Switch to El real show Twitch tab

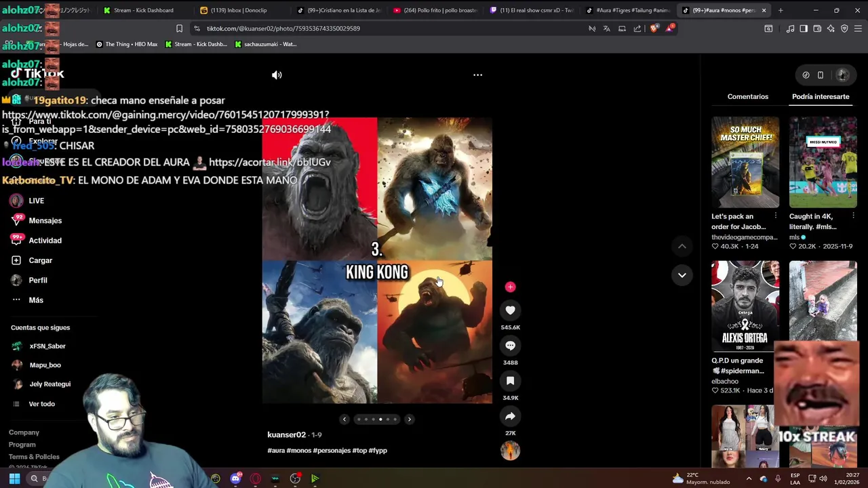click(531, 10)
